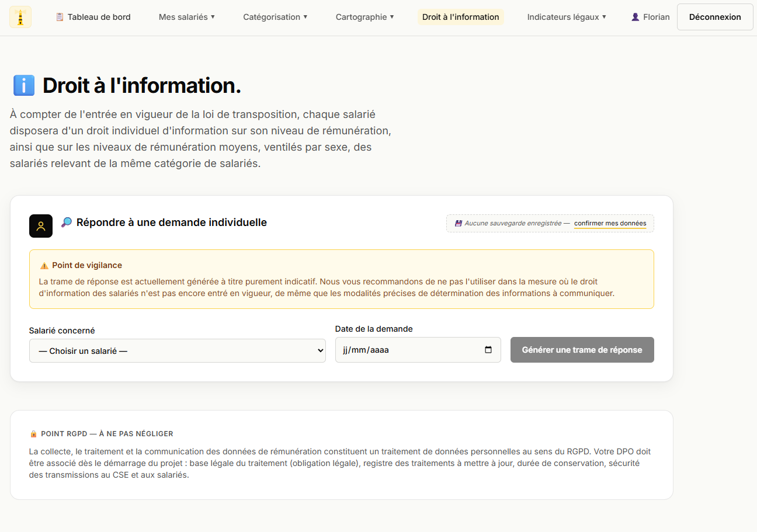Viewport: 757px width, 532px height.
Task: Click the lighthouse app logo
Action: (20, 17)
